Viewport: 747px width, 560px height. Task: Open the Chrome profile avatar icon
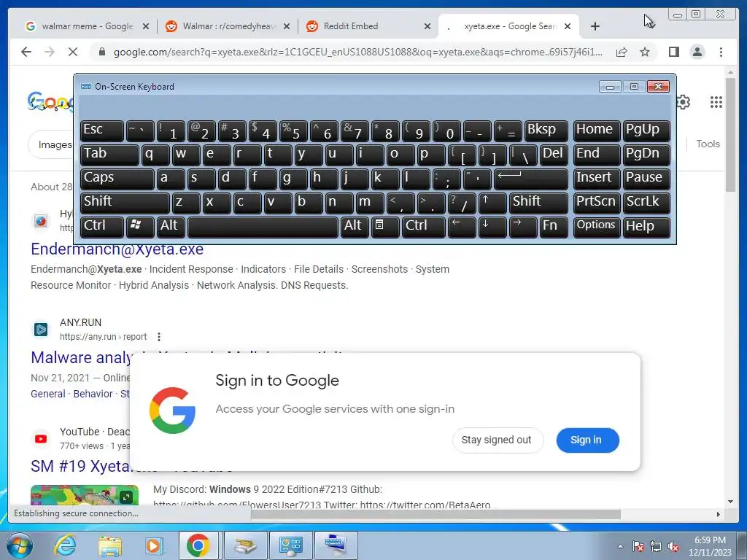pos(697,52)
